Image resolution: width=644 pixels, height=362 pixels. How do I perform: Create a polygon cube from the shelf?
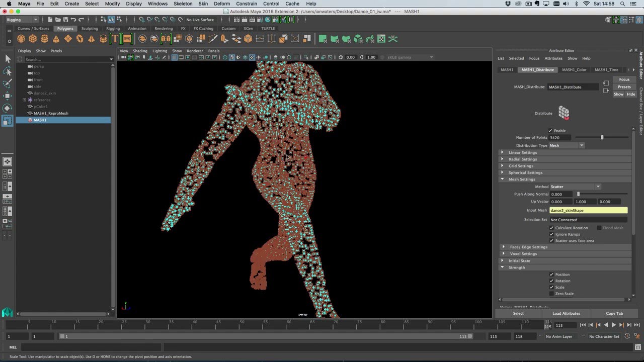[33, 39]
